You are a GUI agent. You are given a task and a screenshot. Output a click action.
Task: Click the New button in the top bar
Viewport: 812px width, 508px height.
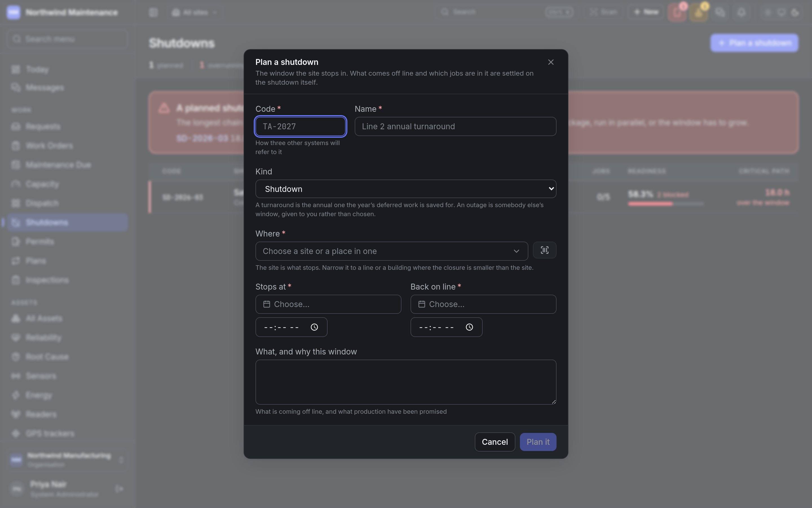(646, 12)
